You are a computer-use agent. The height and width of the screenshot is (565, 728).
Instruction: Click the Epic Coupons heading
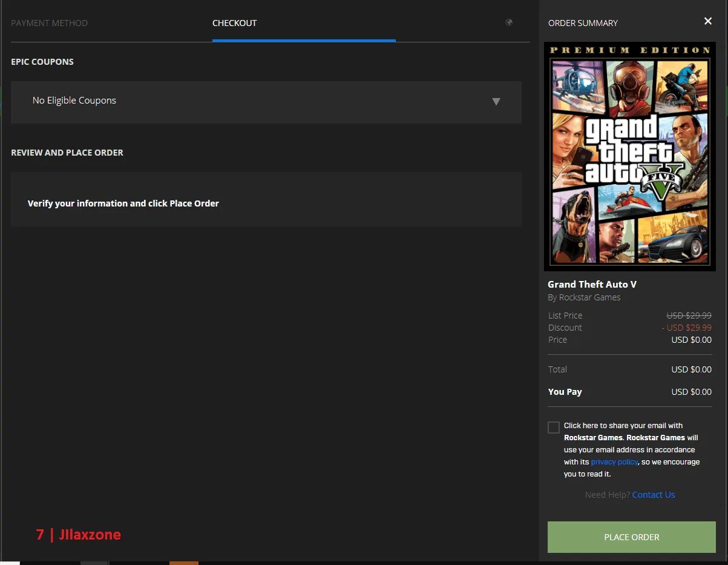(42, 62)
